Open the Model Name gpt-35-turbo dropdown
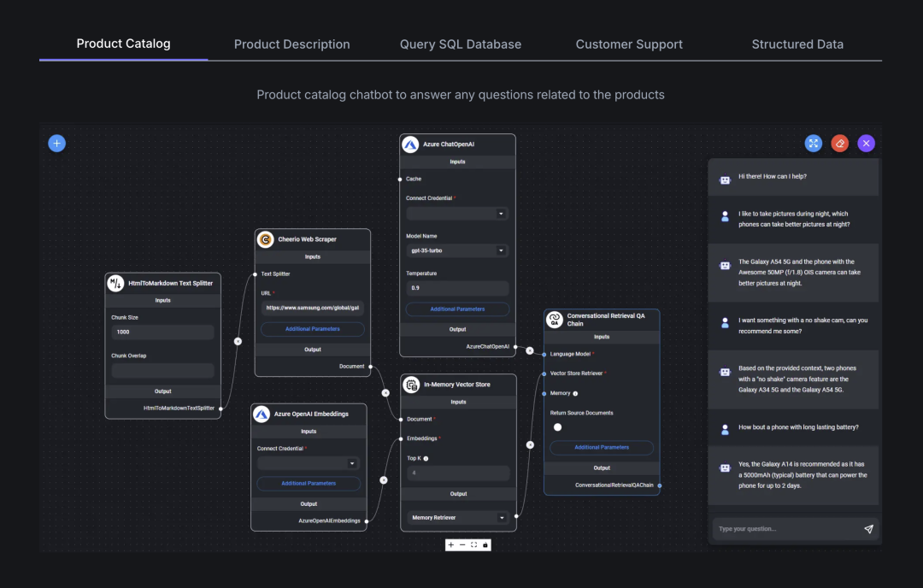Screen dimensions: 923x588 tap(456, 250)
